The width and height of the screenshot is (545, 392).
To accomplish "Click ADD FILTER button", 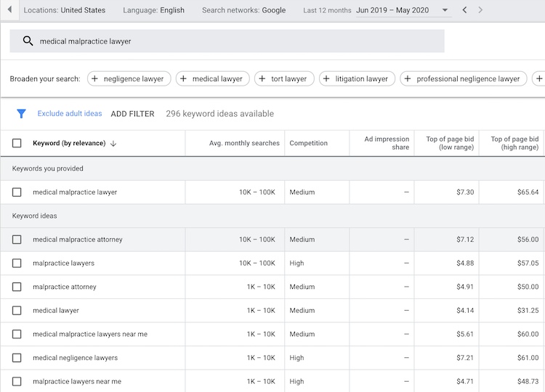I will tap(132, 114).
